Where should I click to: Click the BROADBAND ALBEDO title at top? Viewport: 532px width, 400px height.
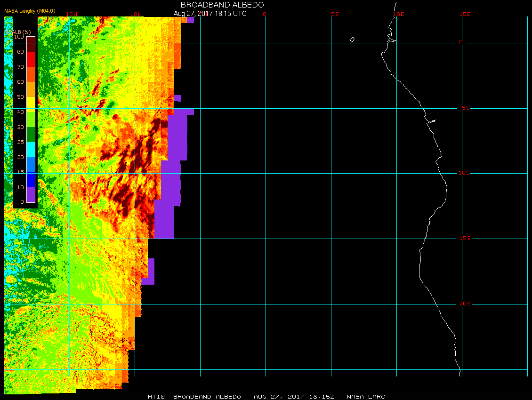(222, 5)
